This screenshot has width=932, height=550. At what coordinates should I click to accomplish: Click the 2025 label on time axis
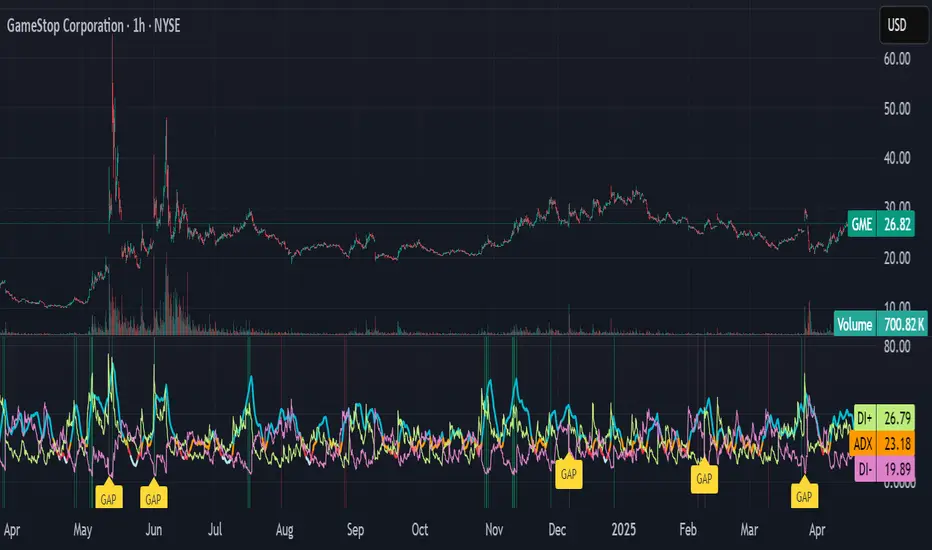[x=624, y=529]
